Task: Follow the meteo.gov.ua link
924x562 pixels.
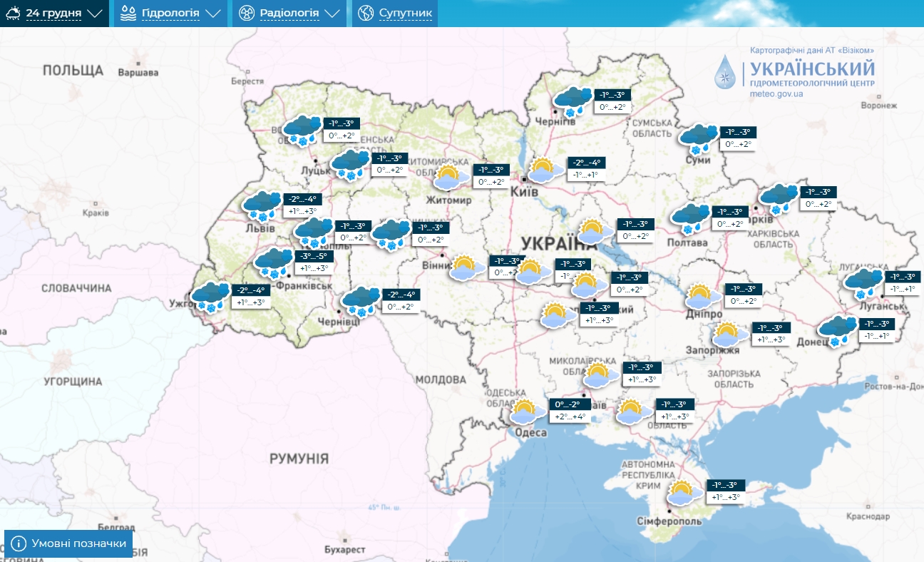Action: (x=777, y=93)
